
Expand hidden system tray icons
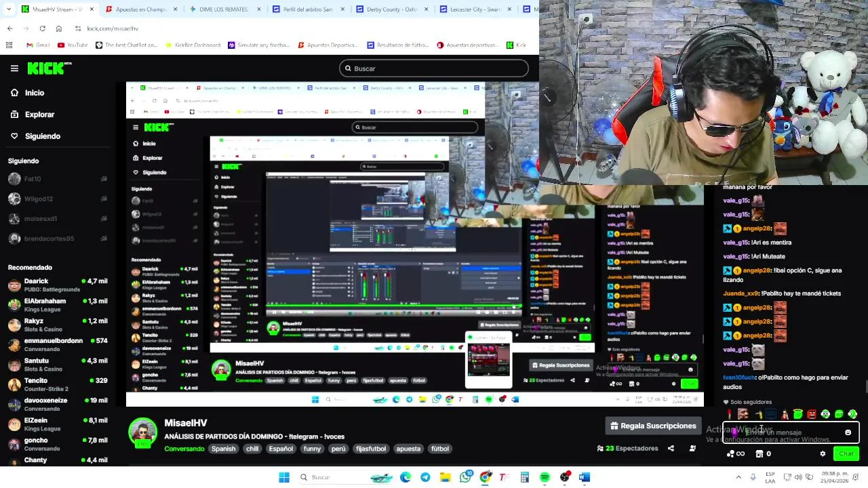point(738,477)
